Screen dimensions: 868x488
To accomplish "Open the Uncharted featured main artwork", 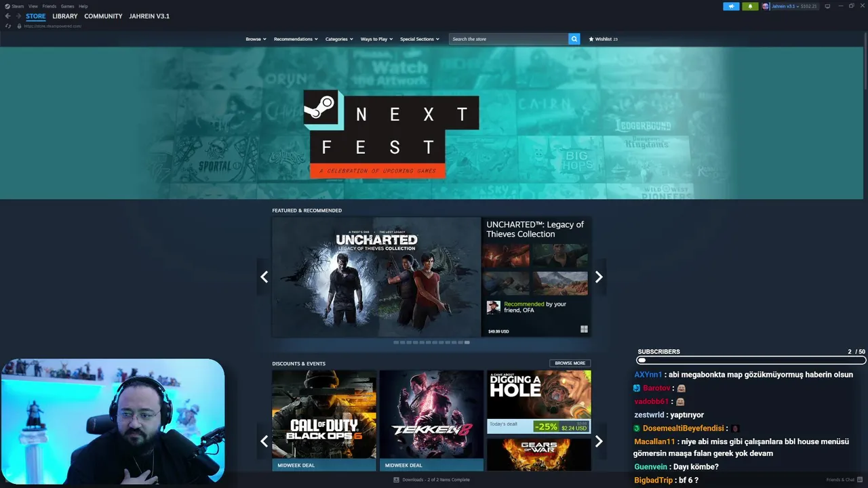I will pos(376,277).
